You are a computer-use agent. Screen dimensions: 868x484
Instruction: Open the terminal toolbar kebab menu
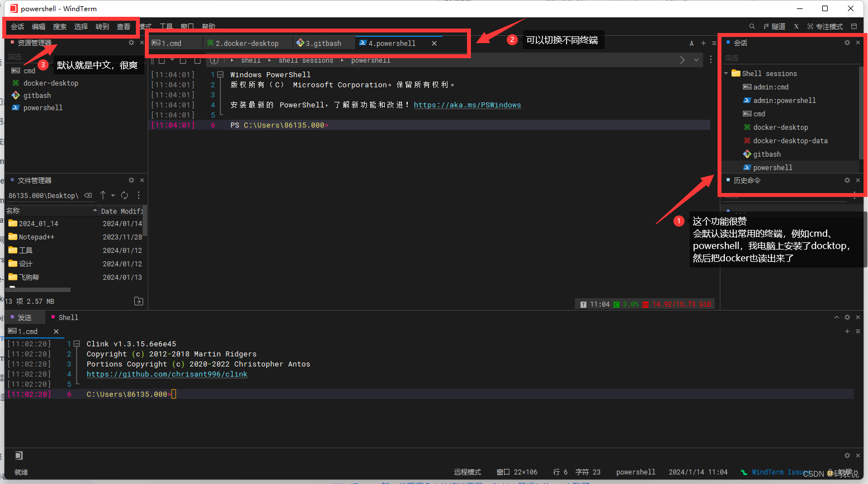tap(711, 60)
